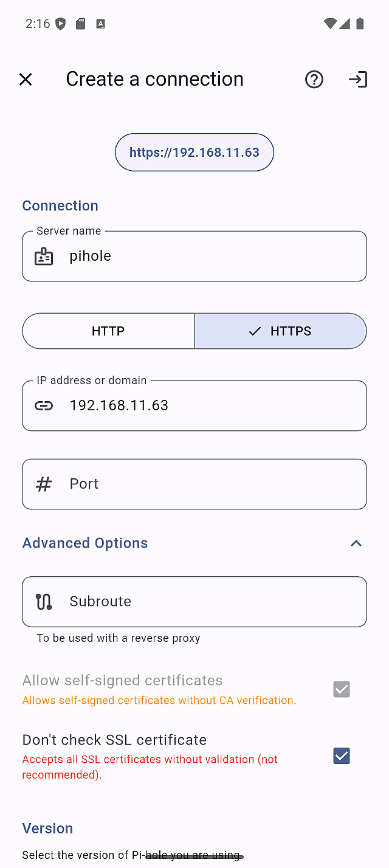Uncheck Don't check SSL certificate

342,756
